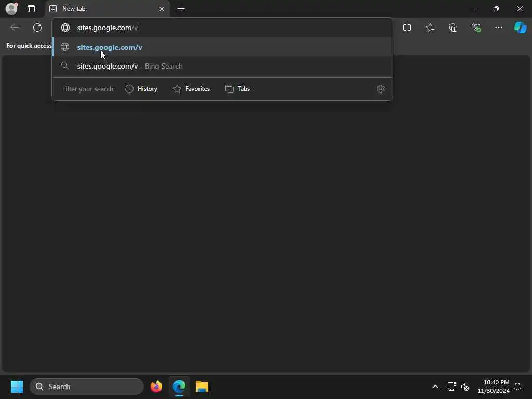Screen dimensions: 532x399
Task: Click the taskbar Search box
Action: coord(87,387)
